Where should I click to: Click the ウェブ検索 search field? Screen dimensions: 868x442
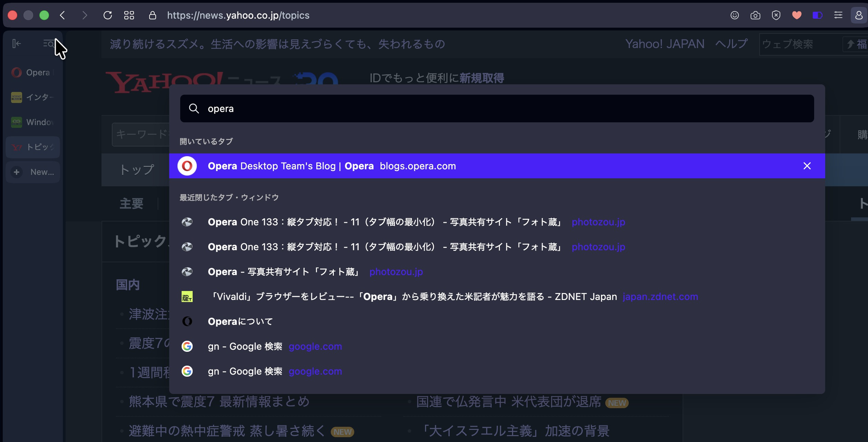click(x=800, y=44)
